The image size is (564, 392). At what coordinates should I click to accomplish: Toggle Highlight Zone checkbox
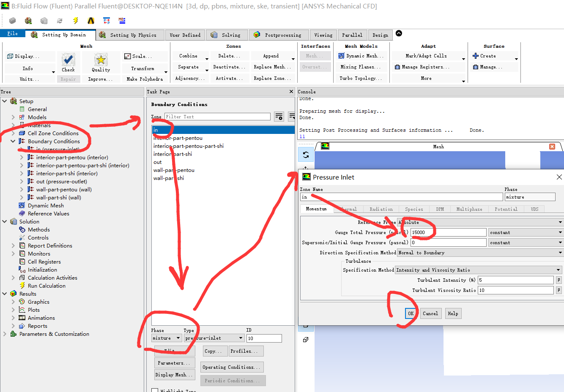click(155, 391)
